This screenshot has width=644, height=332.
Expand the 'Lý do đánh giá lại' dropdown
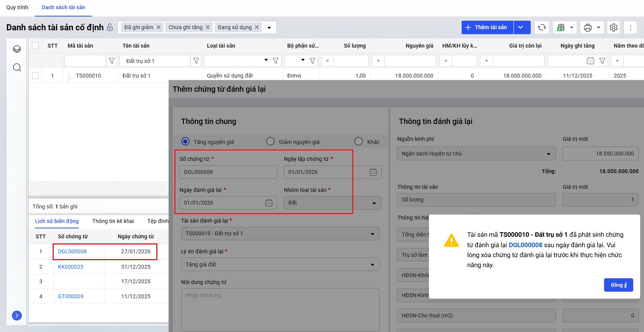pos(372,264)
